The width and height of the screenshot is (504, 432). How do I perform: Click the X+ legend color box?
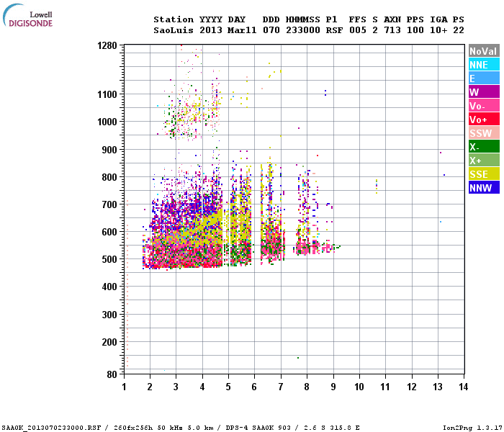484,161
